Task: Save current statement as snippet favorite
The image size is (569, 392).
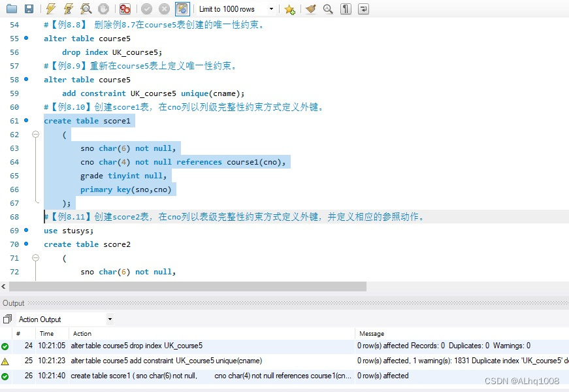Action: (289, 9)
